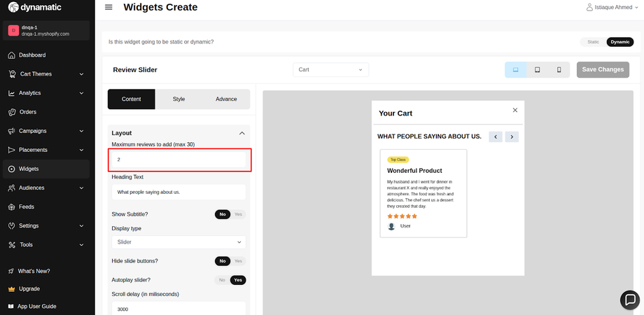Switch to the Style tab

(178, 99)
